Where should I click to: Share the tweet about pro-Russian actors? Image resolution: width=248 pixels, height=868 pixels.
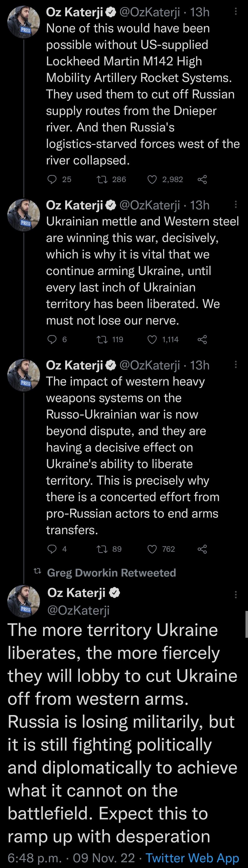click(203, 549)
